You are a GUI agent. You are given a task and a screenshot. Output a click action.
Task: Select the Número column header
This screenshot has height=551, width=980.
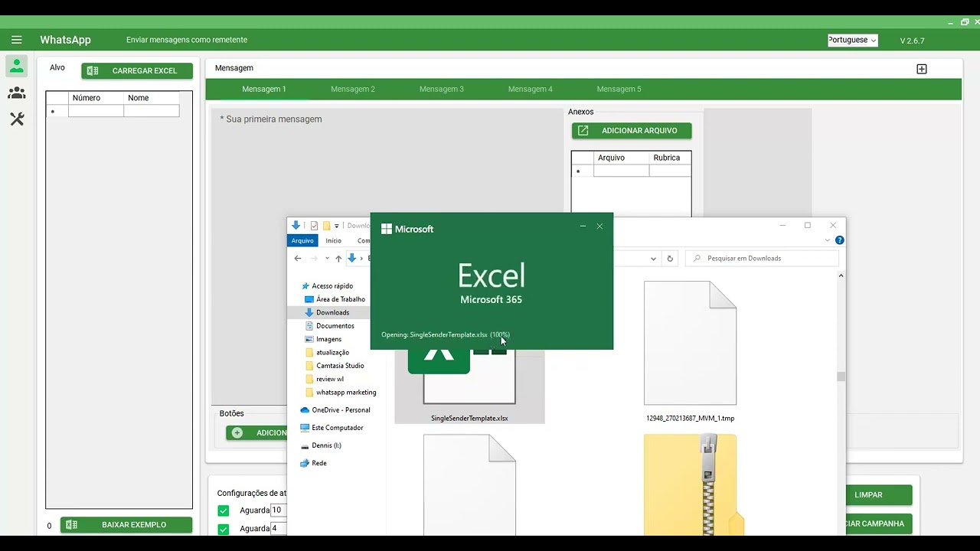pos(96,98)
